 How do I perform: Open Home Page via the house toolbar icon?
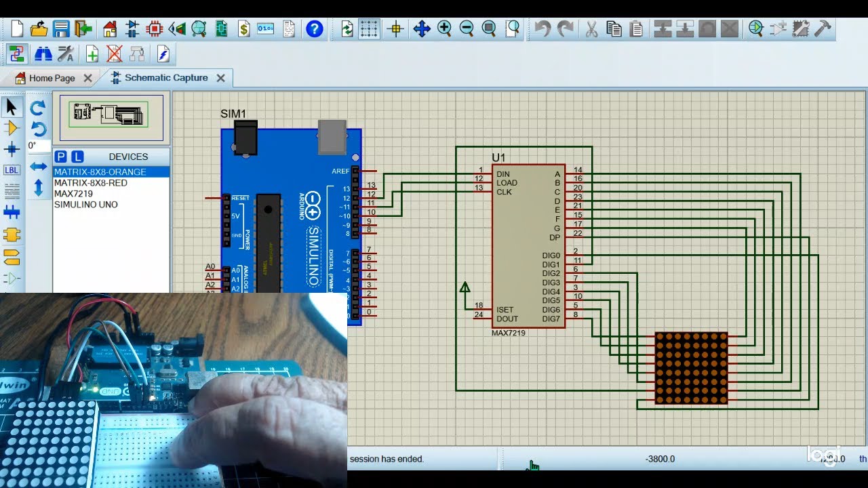[110, 29]
